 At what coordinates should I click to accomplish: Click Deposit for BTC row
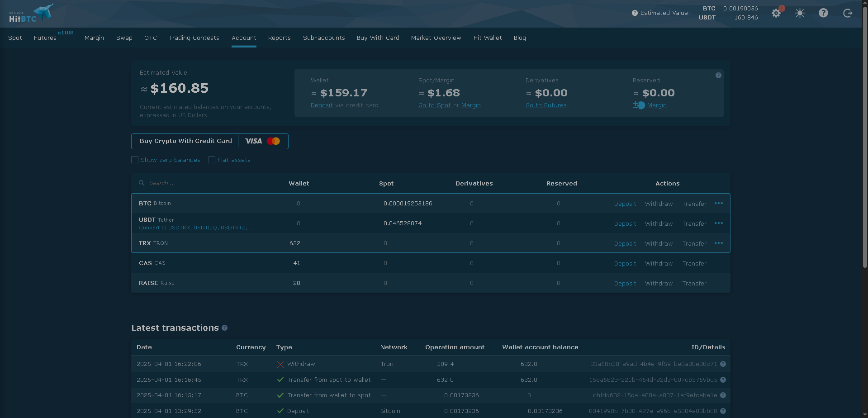(x=625, y=204)
